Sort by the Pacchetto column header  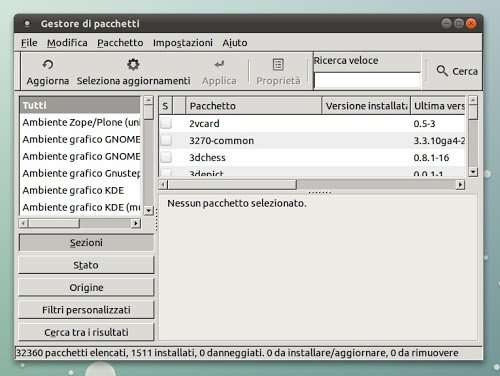[x=253, y=106]
